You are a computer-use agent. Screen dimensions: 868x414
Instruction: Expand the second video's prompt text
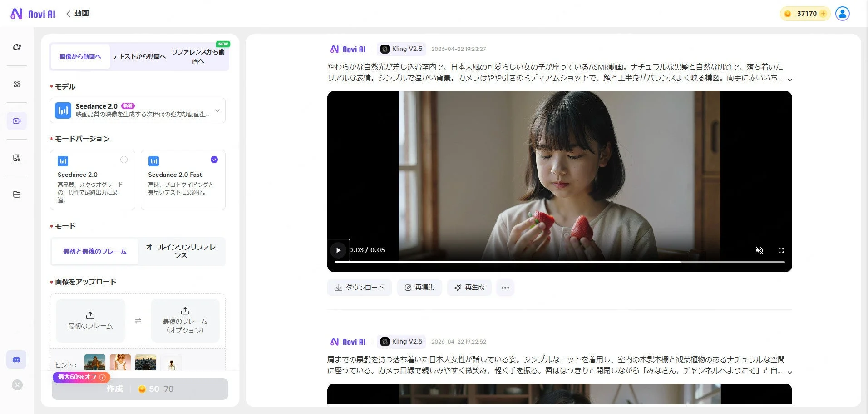click(790, 371)
